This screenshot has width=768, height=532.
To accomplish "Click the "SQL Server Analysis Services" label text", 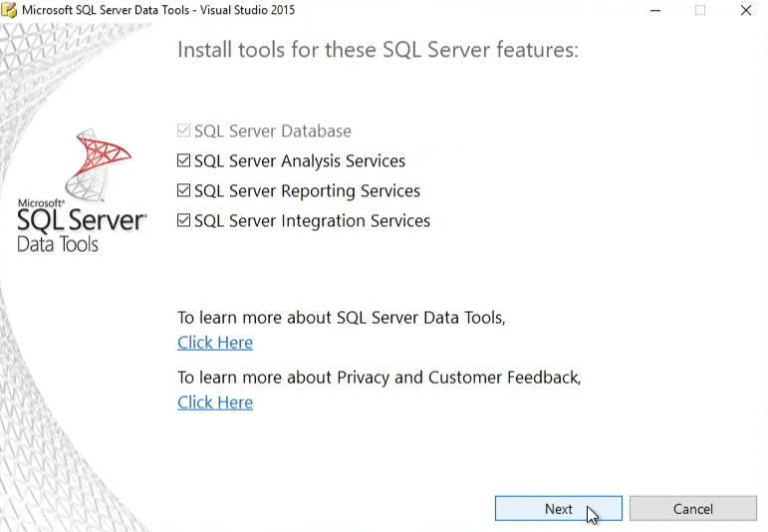I will point(300,161).
